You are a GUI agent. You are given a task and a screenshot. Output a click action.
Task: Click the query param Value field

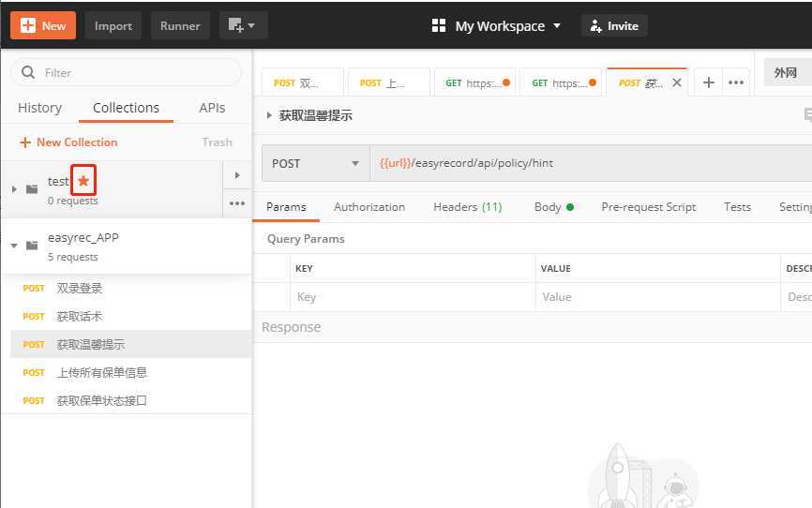(657, 297)
